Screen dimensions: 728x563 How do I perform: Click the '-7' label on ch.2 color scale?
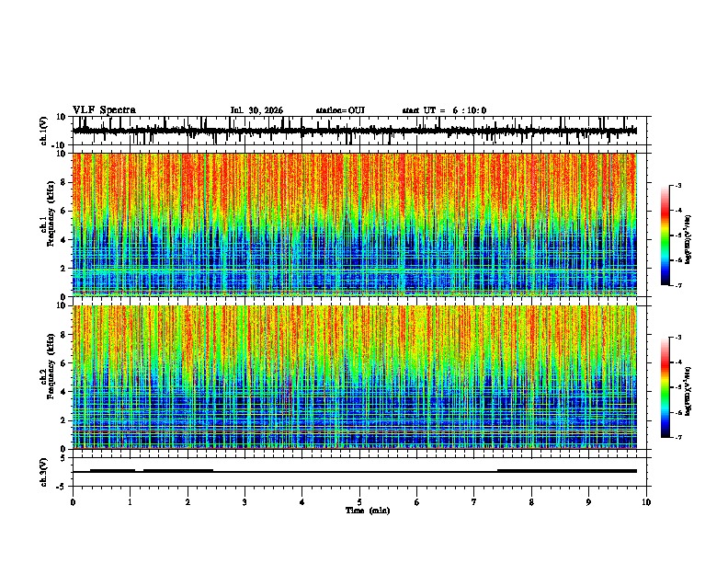point(678,437)
